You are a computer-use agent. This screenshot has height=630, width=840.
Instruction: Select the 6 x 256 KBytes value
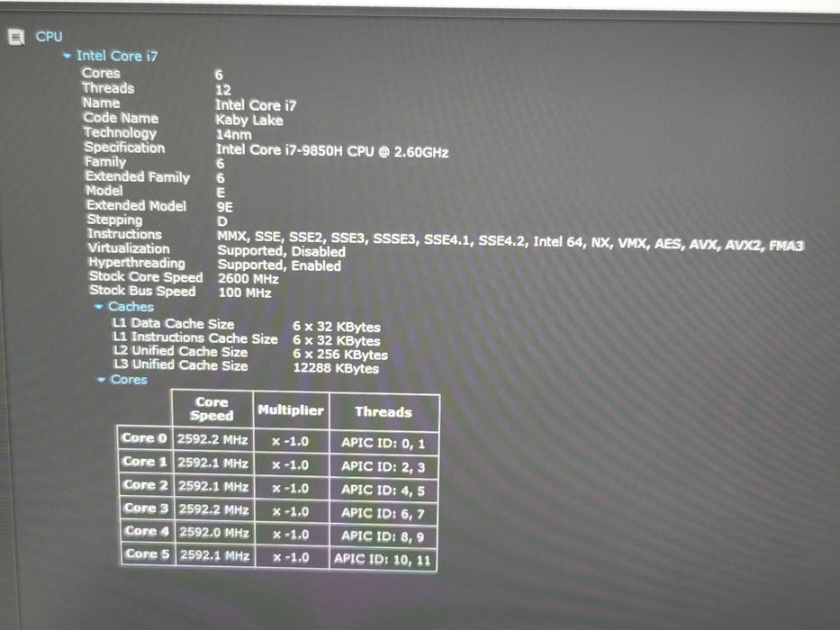pyautogui.click(x=340, y=354)
